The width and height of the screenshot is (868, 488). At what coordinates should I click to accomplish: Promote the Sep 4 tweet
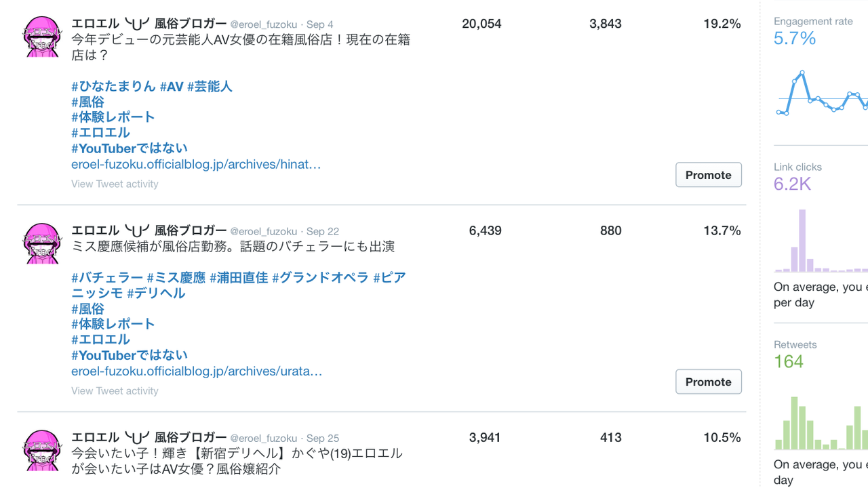708,175
